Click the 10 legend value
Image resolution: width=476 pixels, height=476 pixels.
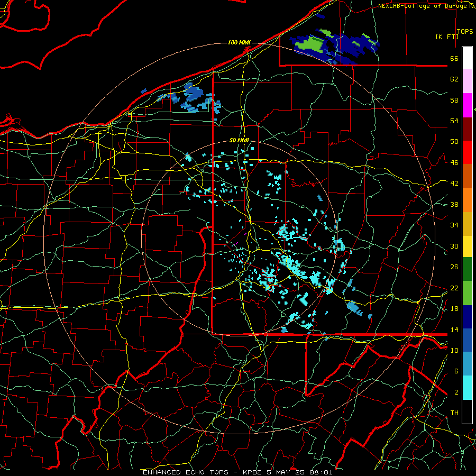point(454,350)
